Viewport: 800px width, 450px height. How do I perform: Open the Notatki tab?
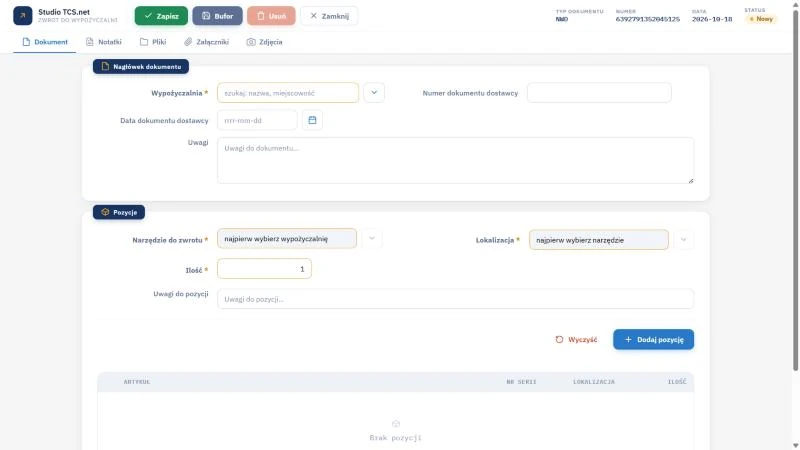click(104, 42)
